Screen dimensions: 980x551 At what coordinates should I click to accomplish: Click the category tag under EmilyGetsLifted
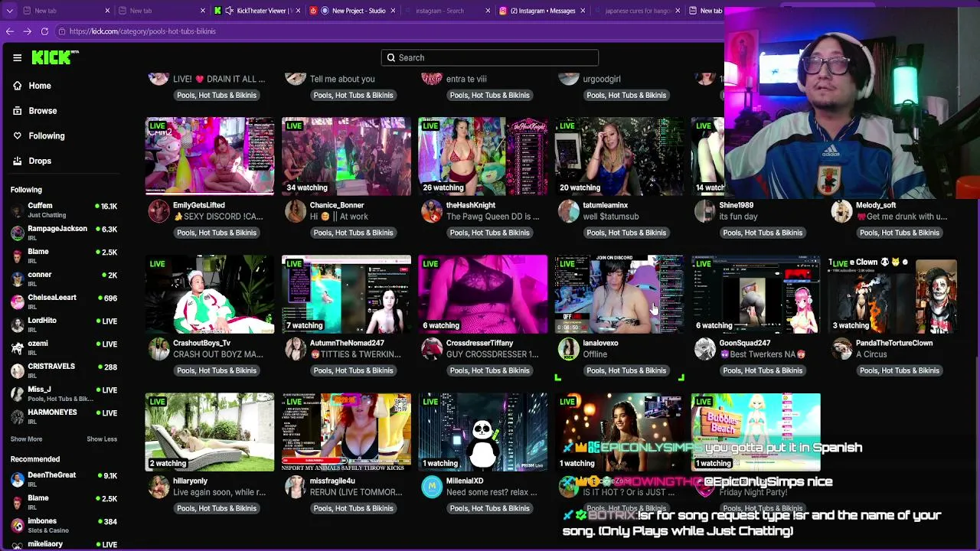pos(217,233)
